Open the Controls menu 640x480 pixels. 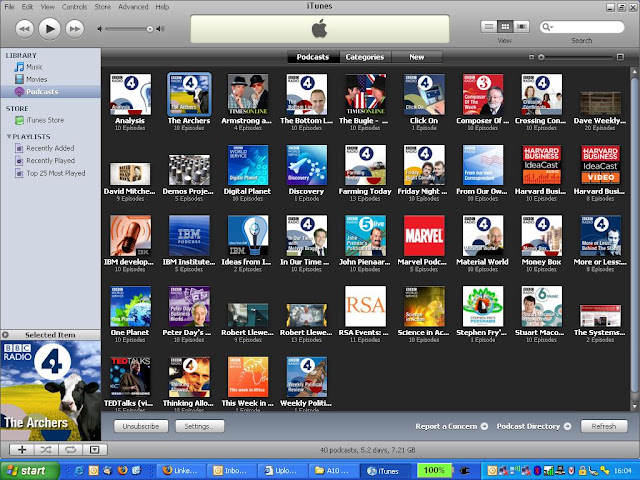point(74,7)
